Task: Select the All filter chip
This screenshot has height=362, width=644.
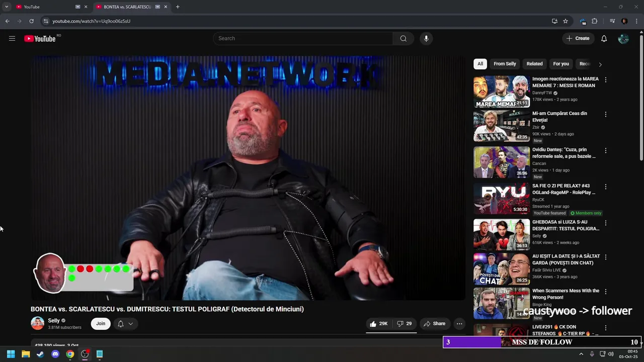Action: 480,64
